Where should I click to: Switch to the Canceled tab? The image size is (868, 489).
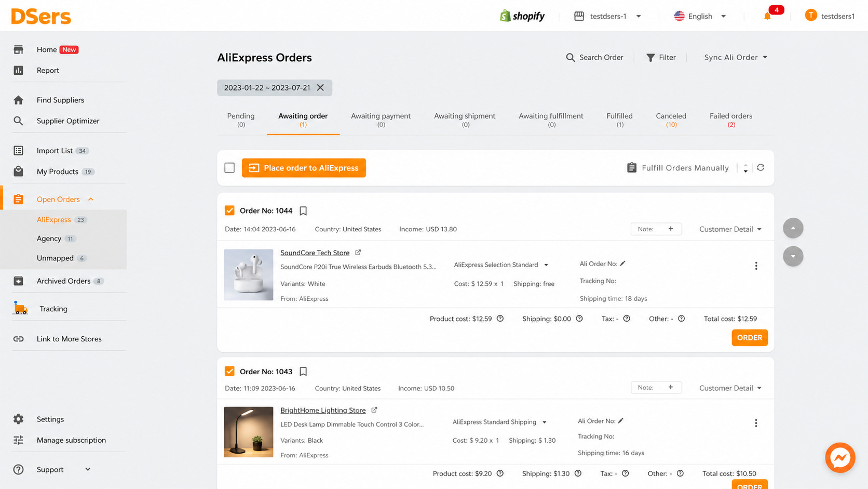coord(671,120)
